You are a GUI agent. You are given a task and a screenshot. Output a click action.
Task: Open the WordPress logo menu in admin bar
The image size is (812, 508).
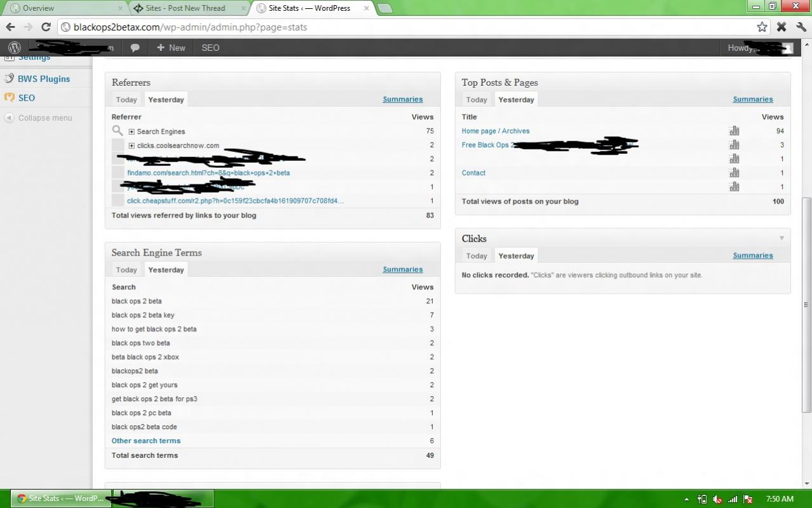(15, 48)
